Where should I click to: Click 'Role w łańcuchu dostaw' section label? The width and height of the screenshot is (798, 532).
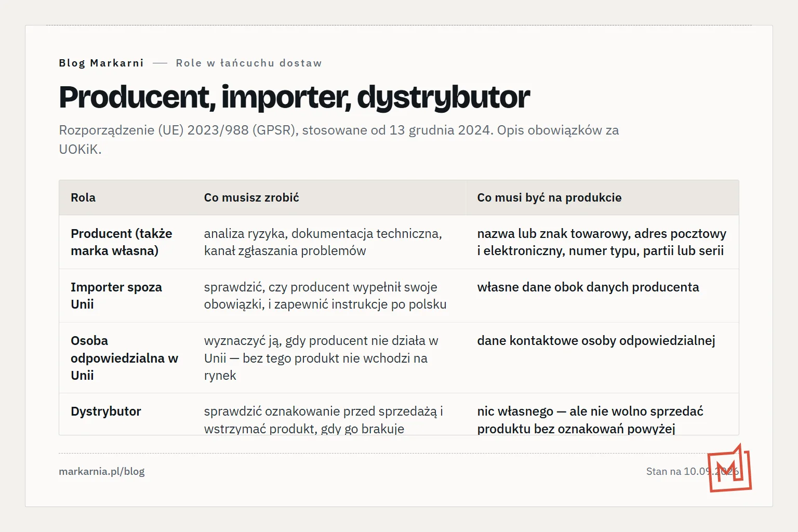pos(249,63)
